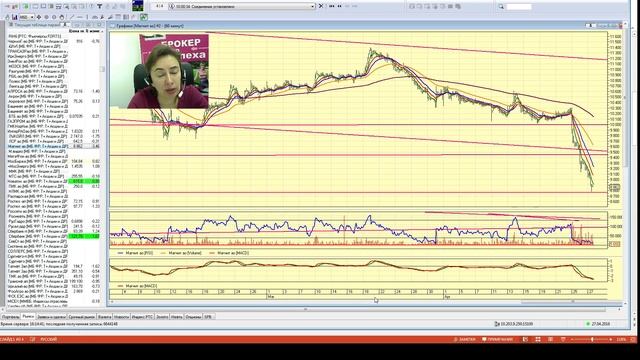Click the zoom magnifier icon in top toolbar

66,6
